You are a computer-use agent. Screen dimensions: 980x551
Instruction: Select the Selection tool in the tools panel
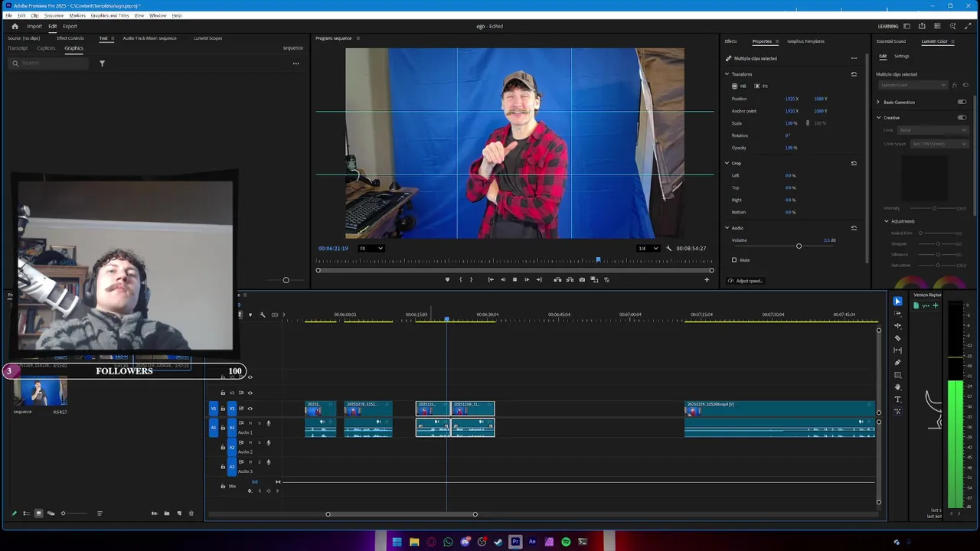point(897,302)
